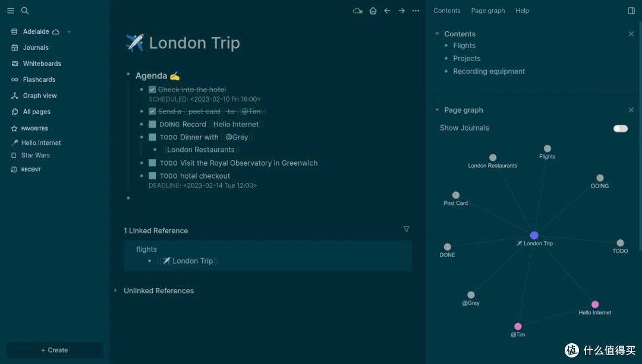Open the three-dots more options menu
The width and height of the screenshot is (642, 364).
pos(416,11)
